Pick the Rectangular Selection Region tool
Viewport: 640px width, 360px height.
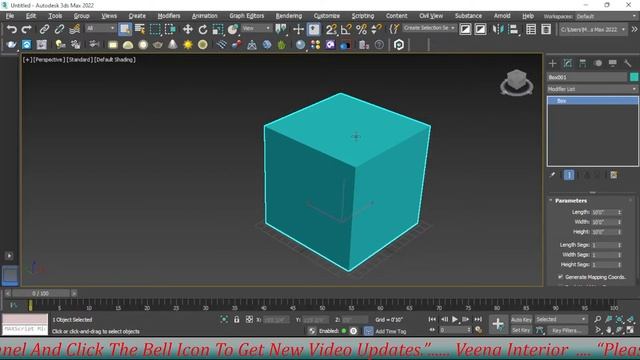[x=155, y=29]
